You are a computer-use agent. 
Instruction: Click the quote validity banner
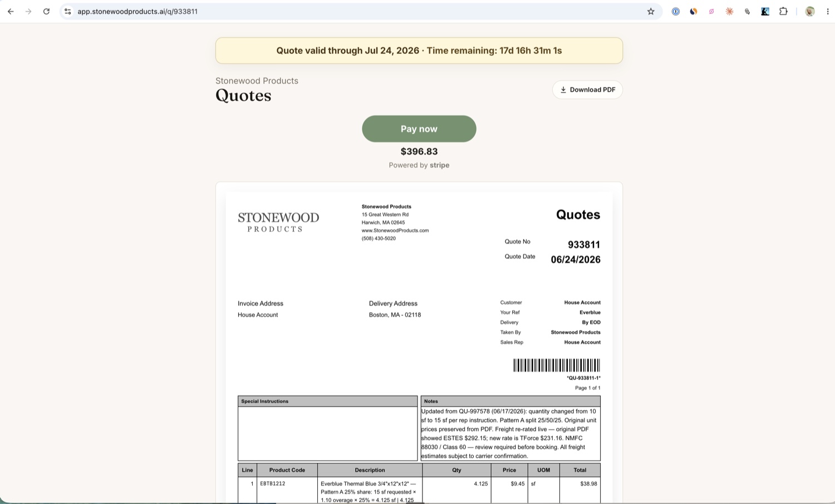coord(419,51)
